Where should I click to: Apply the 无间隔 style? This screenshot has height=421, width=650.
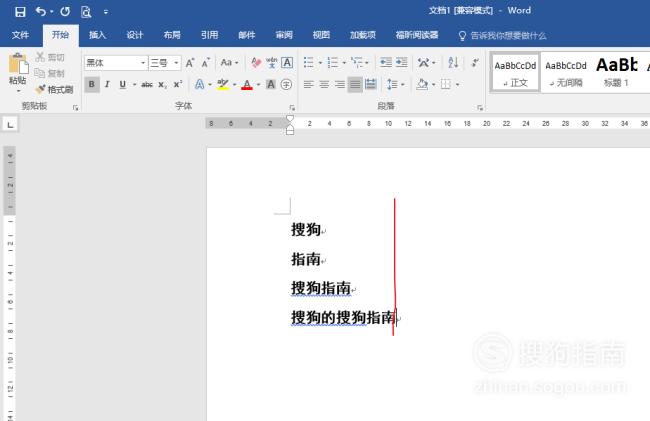[x=566, y=72]
